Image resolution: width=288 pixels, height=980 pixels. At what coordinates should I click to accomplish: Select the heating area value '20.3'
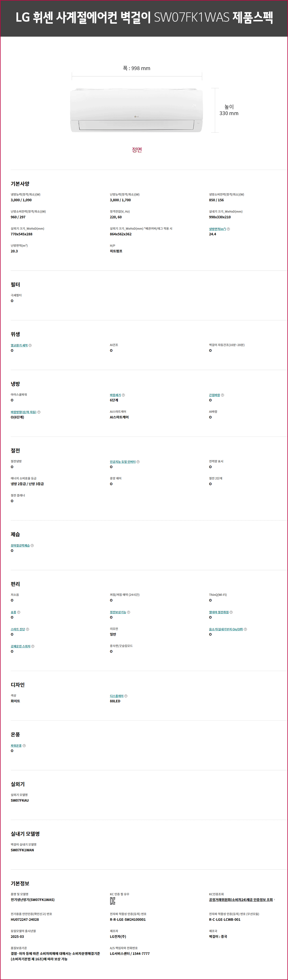[14, 252]
